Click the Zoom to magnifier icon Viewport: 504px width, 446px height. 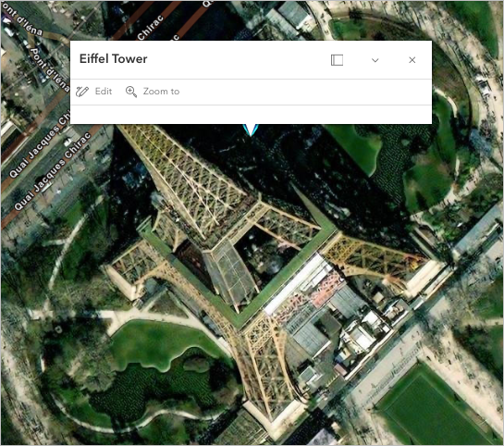(x=131, y=92)
